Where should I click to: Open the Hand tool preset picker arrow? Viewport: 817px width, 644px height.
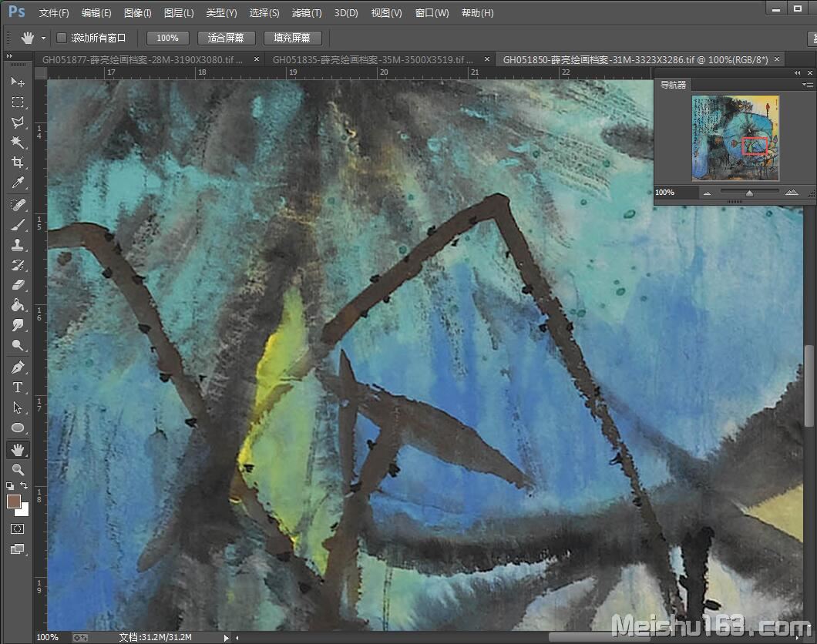[43, 38]
